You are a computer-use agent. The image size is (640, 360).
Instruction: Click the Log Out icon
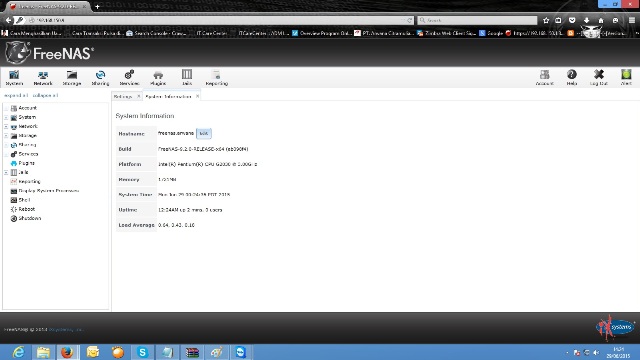(x=599, y=78)
